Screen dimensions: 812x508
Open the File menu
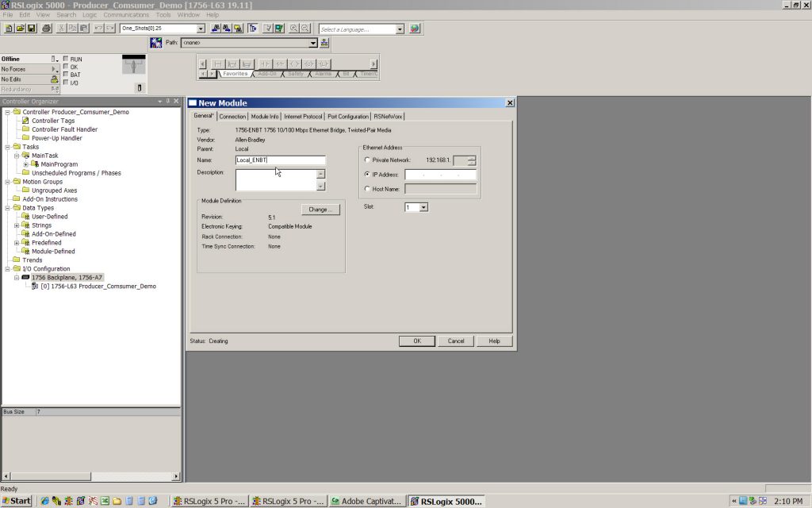(x=8, y=14)
